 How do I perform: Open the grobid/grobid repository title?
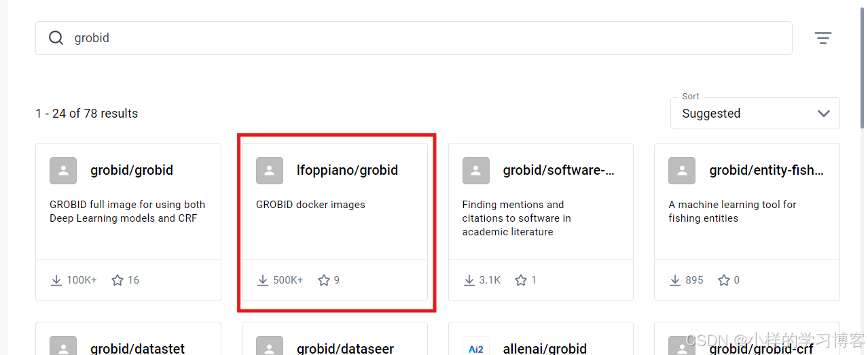pos(132,171)
